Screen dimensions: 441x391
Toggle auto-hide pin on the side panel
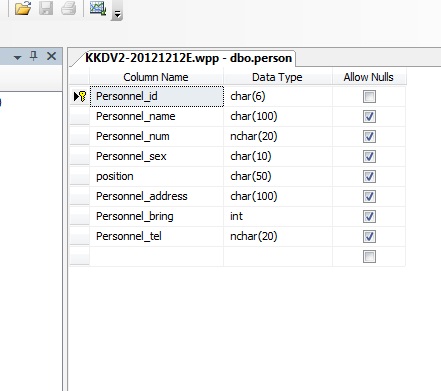(x=34, y=56)
